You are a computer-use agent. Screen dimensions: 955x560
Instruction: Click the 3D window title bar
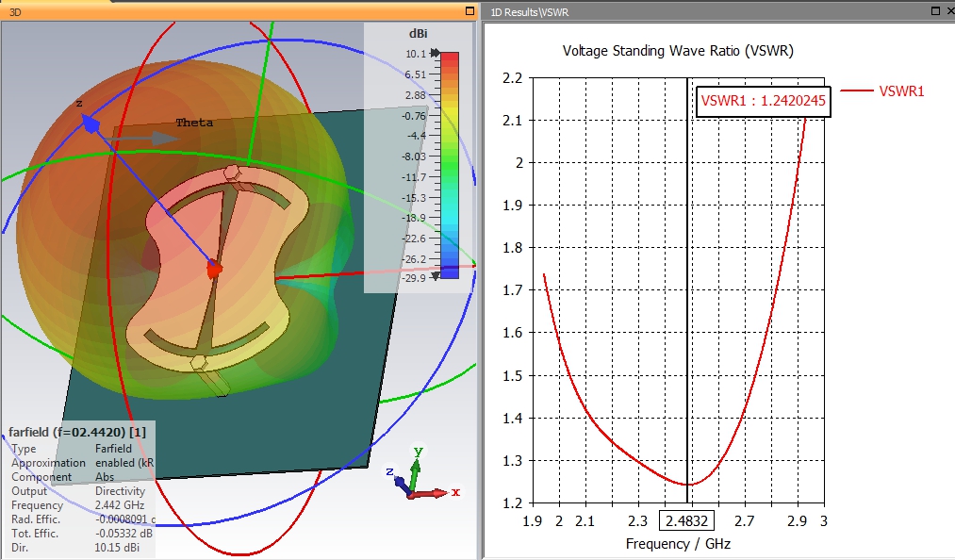238,11
